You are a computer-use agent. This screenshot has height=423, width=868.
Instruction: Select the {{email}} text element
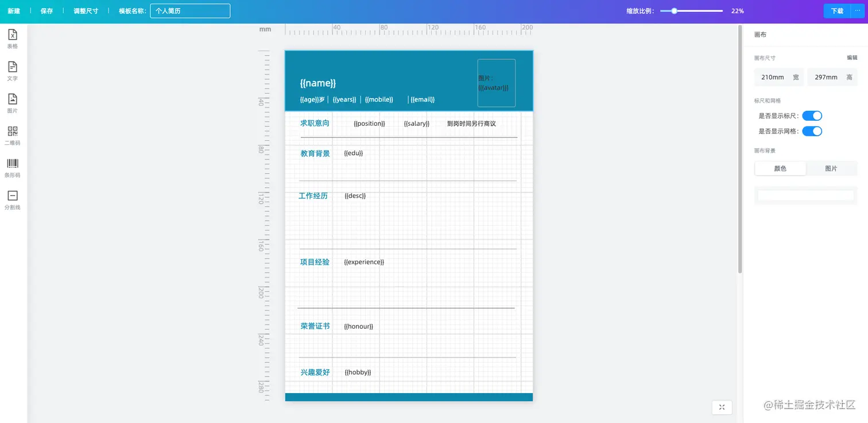pos(423,99)
